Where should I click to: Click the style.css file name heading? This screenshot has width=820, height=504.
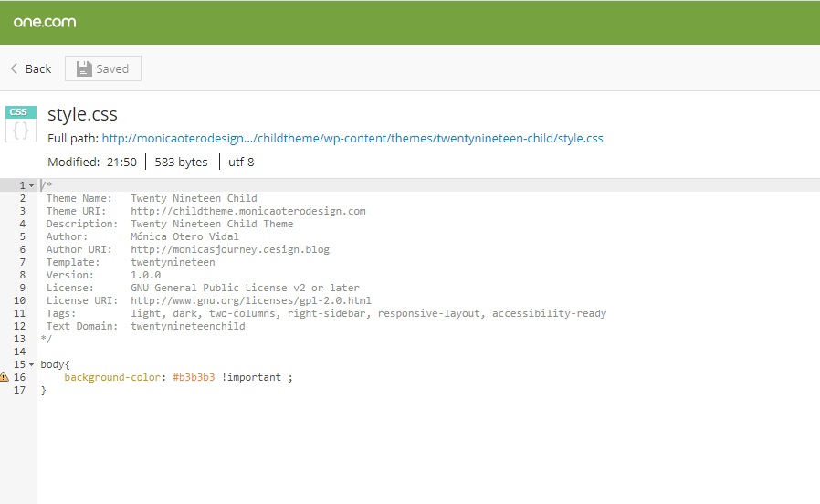(82, 115)
